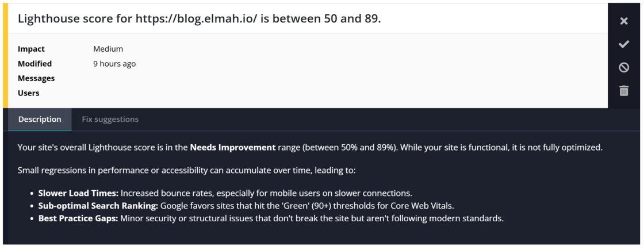The image size is (644, 250).
Task: Click the 'Sub-optimal Search Ranking' bullet heading
Action: [x=98, y=206]
